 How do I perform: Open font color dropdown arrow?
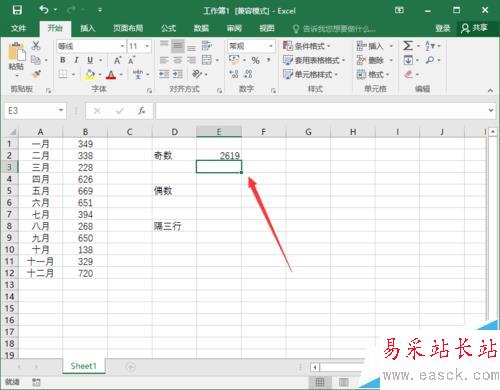click(x=121, y=74)
